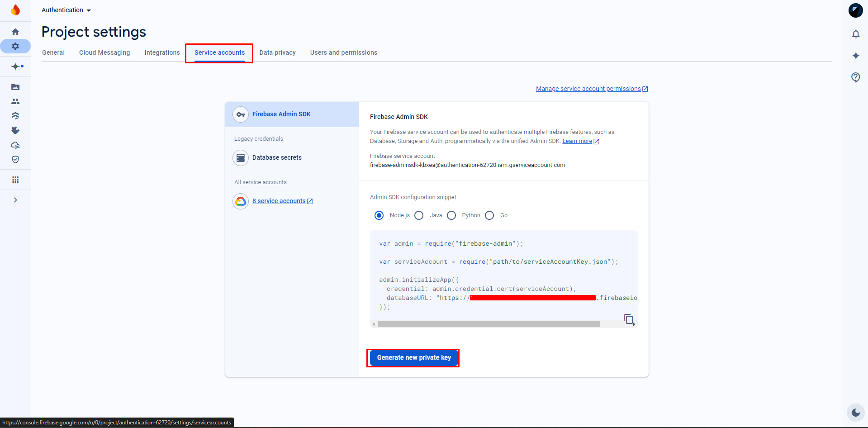The height and width of the screenshot is (428, 868).
Task: Choose the Go snippet option
Action: click(489, 215)
